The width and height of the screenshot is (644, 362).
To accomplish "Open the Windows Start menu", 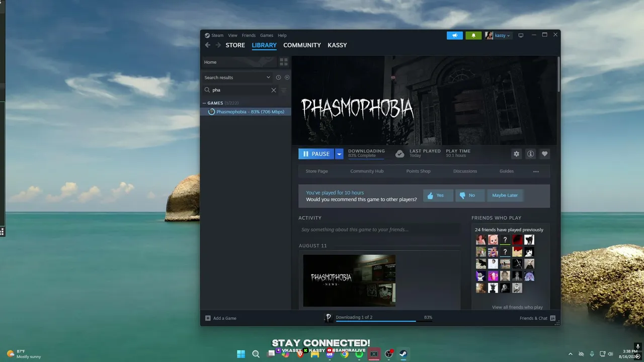I will [x=241, y=354].
